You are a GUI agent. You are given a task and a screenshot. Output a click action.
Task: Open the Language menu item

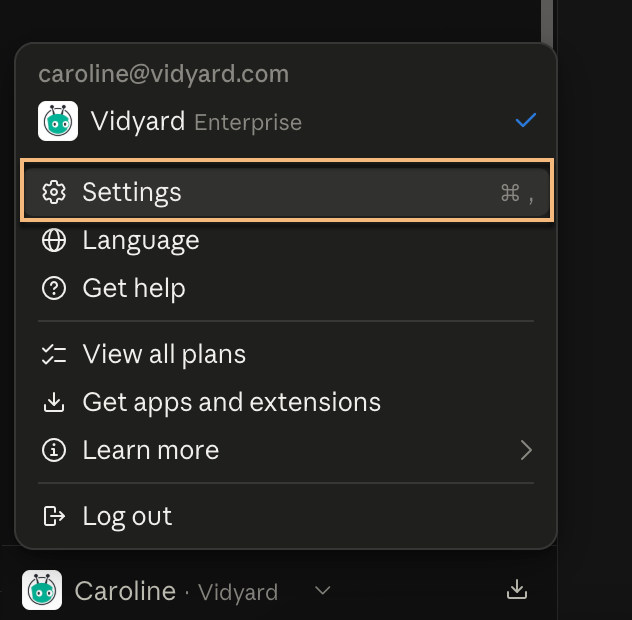[287, 240]
